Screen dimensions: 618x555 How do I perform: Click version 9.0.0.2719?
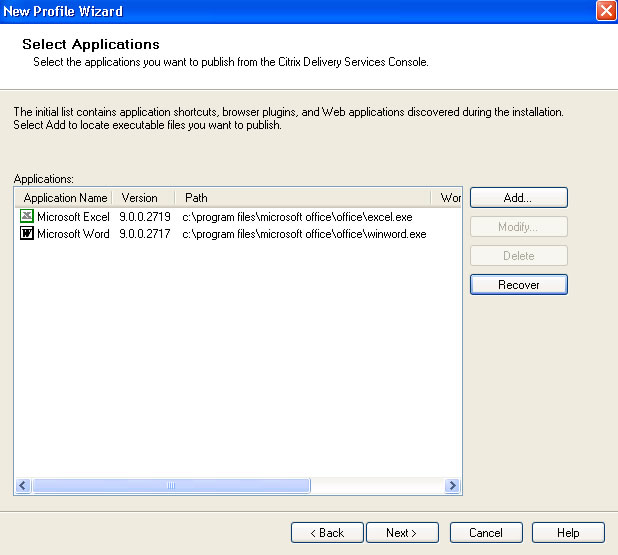(x=145, y=217)
